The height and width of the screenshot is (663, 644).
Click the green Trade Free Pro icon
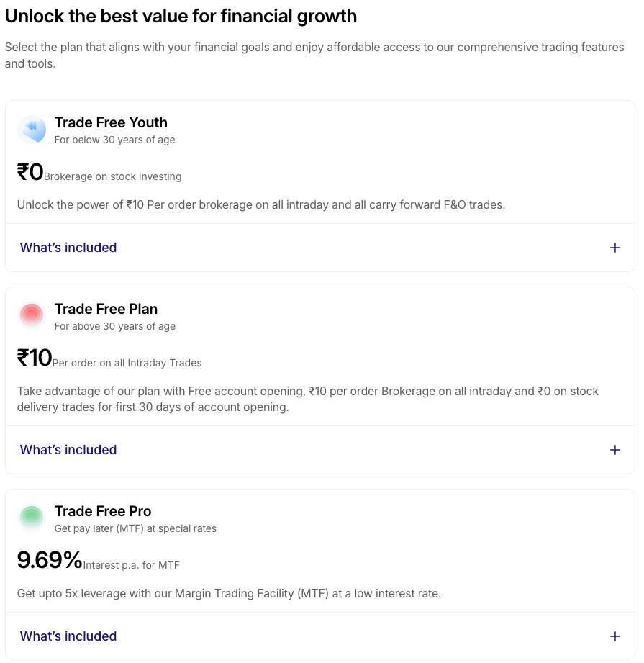32,518
